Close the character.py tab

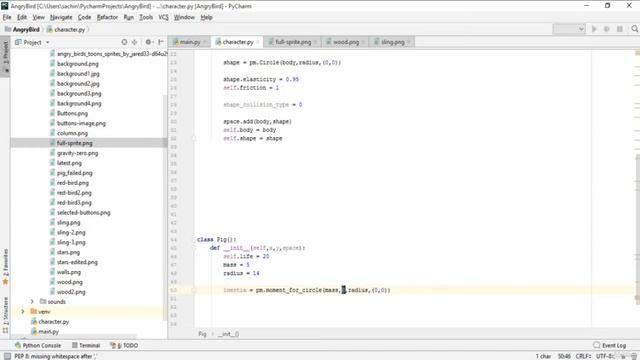pos(258,42)
